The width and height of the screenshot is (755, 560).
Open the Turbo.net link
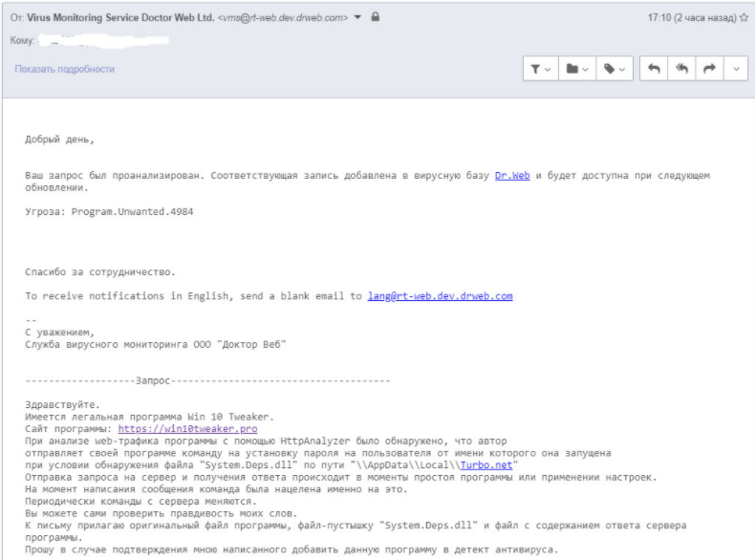click(x=486, y=464)
